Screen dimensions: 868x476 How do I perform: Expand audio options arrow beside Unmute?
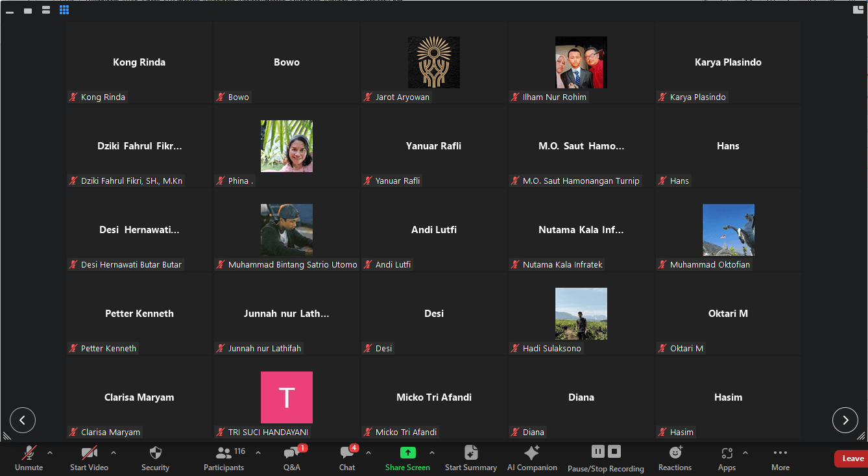pyautogui.click(x=50, y=453)
